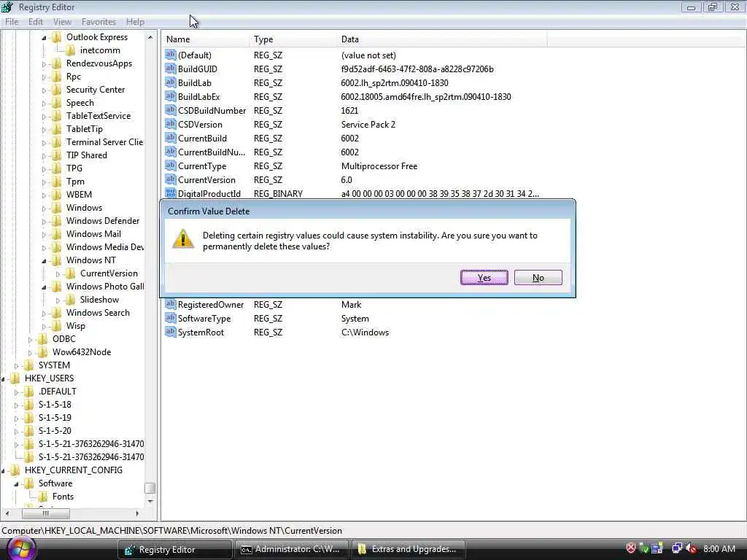Viewport: 747px width, 560px height.
Task: Click the tree pane horizontal scrollbar thumb
Action: (x=46, y=513)
